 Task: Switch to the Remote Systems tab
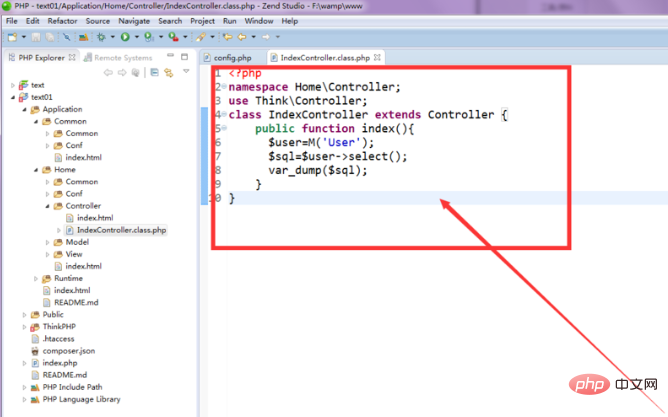121,58
